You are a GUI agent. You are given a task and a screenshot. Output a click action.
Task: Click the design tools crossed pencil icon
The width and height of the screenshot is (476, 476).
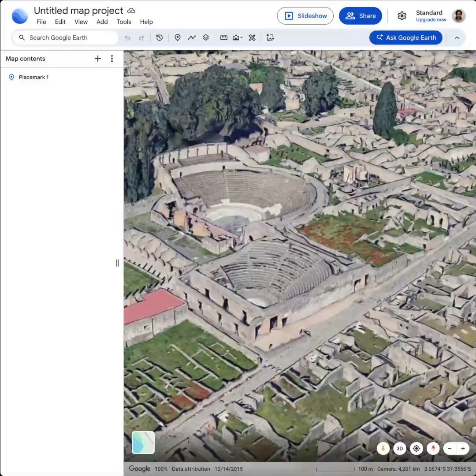coord(252,37)
